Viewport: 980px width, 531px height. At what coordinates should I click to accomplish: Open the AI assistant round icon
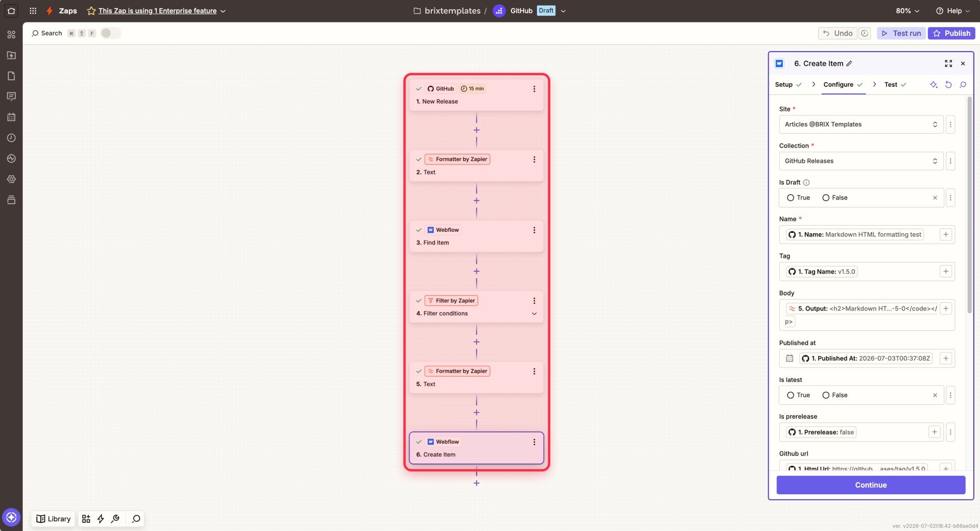tap(11, 517)
